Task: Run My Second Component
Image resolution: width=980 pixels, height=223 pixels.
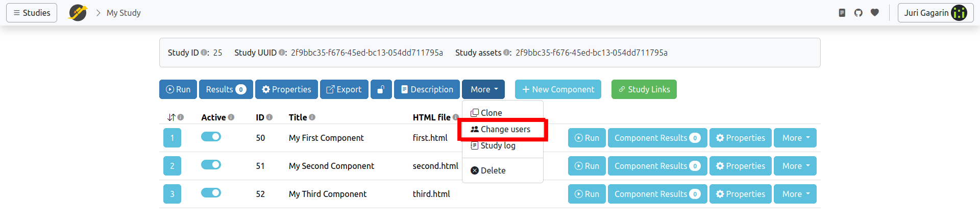Action: (587, 166)
